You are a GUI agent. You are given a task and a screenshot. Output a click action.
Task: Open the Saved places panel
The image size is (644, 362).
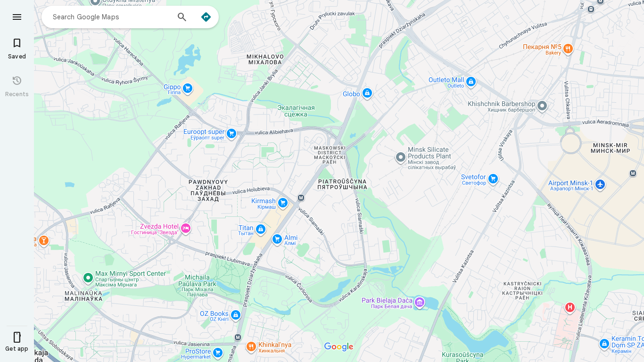tap(17, 49)
